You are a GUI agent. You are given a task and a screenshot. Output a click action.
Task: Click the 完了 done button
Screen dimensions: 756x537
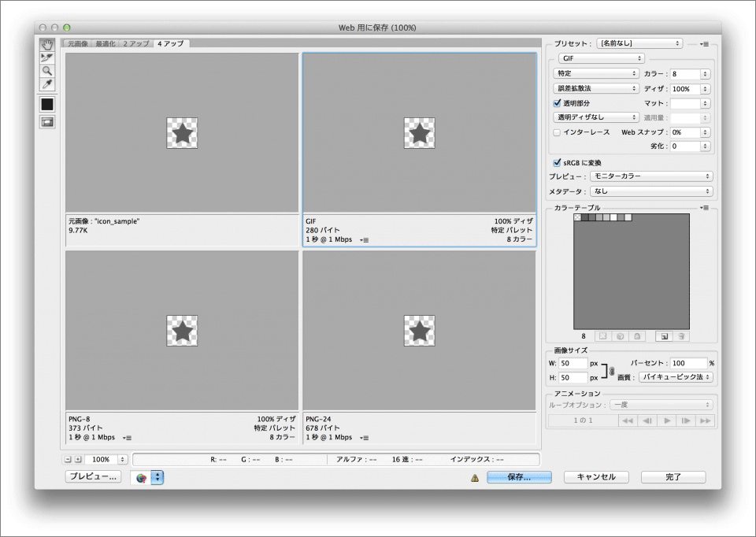[x=673, y=477]
